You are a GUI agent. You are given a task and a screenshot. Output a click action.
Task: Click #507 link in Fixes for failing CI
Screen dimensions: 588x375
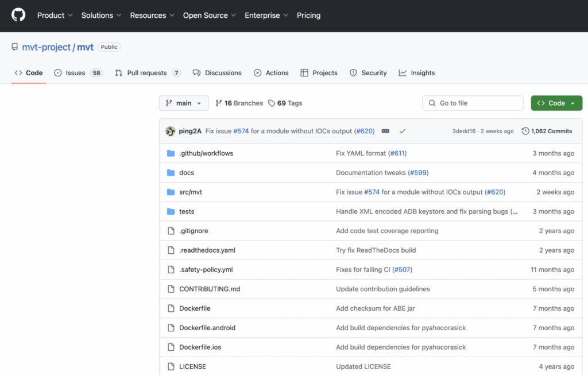click(x=403, y=270)
